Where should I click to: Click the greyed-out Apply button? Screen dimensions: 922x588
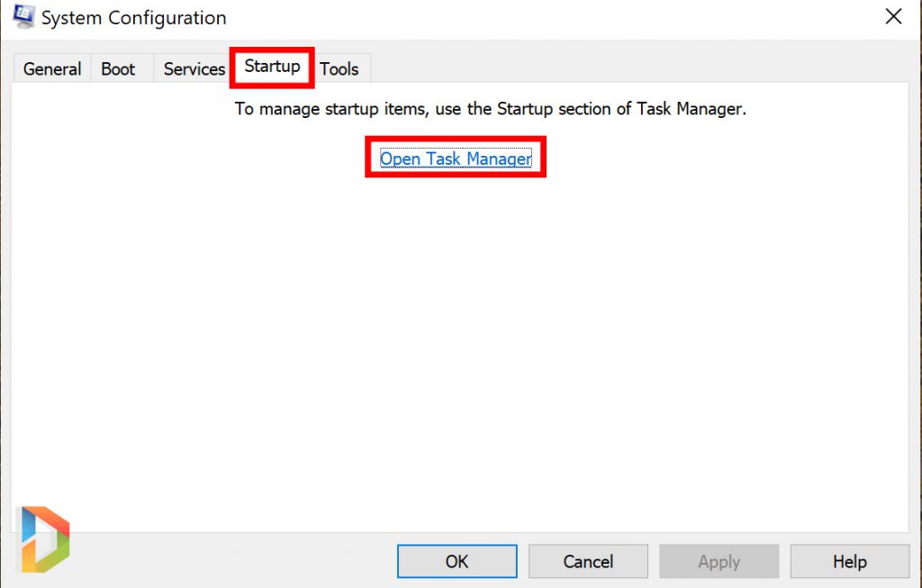pos(719,562)
